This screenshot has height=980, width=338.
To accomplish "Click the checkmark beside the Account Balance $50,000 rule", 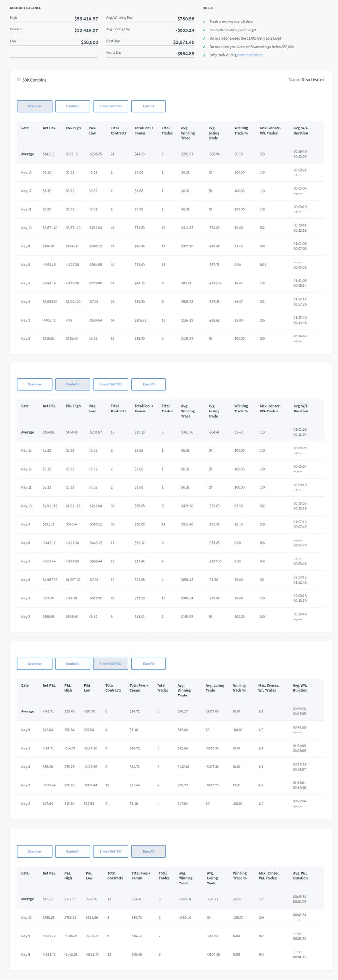I will click(204, 47).
